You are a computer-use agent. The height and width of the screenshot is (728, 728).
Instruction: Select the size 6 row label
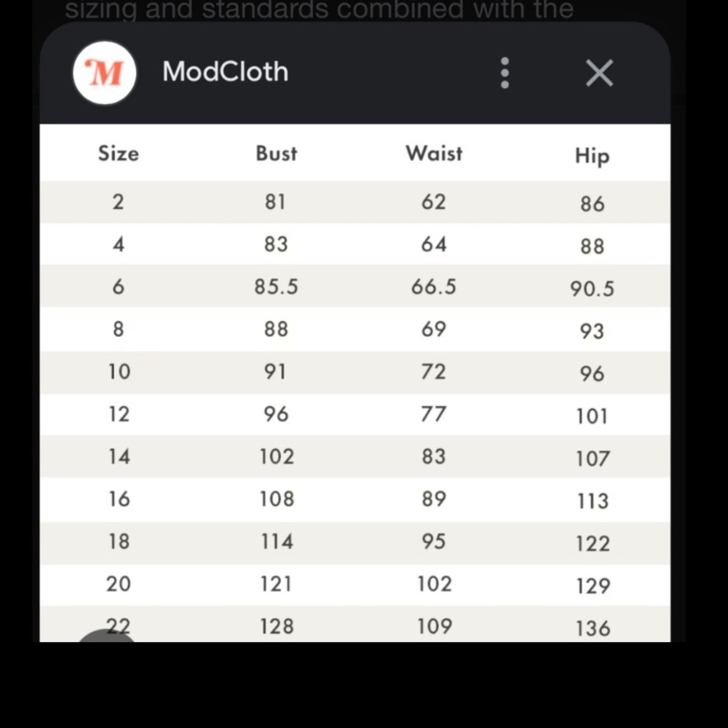[x=118, y=287]
